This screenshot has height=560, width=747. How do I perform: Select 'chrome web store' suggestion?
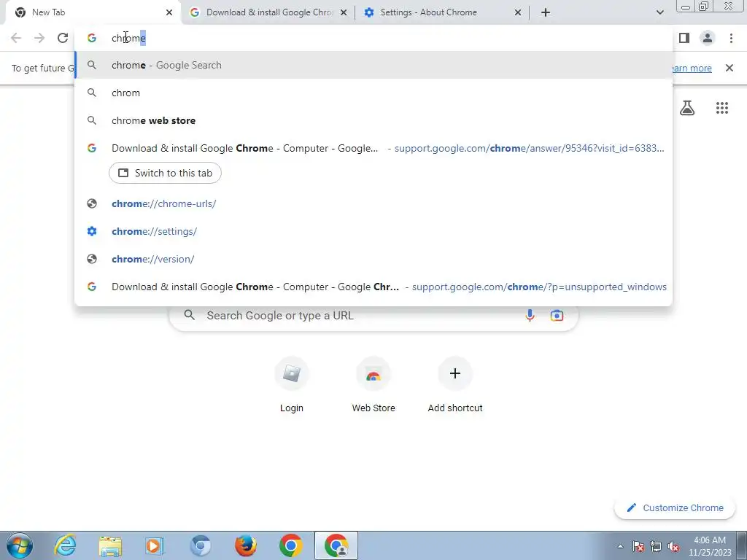(x=373, y=120)
